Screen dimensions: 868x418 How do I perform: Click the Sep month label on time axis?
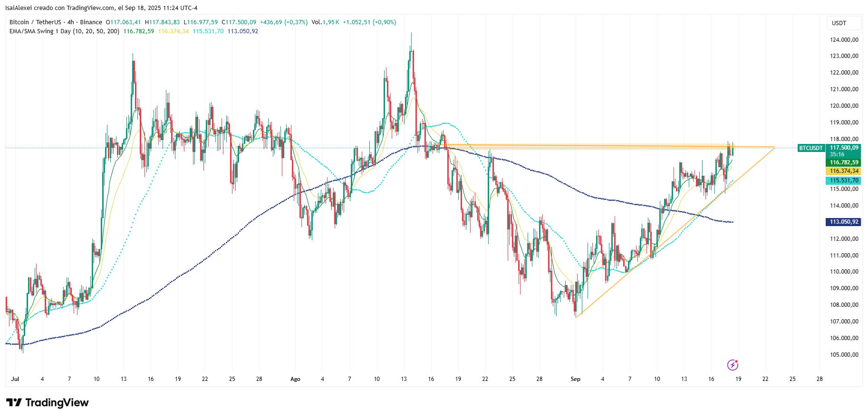[x=575, y=379]
